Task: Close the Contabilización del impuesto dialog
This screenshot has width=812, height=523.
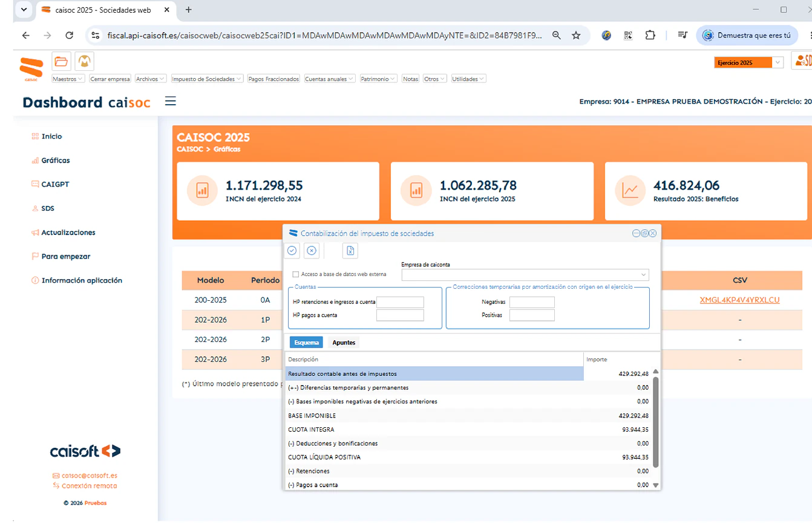Action: (x=653, y=233)
